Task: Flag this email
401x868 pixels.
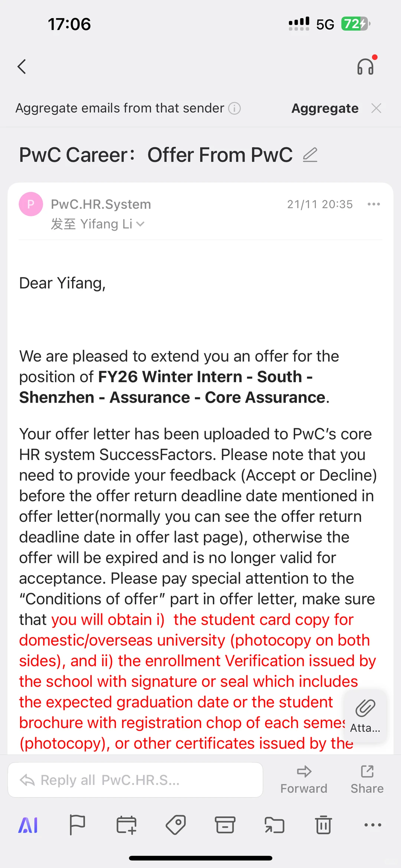Action: pos(77,825)
